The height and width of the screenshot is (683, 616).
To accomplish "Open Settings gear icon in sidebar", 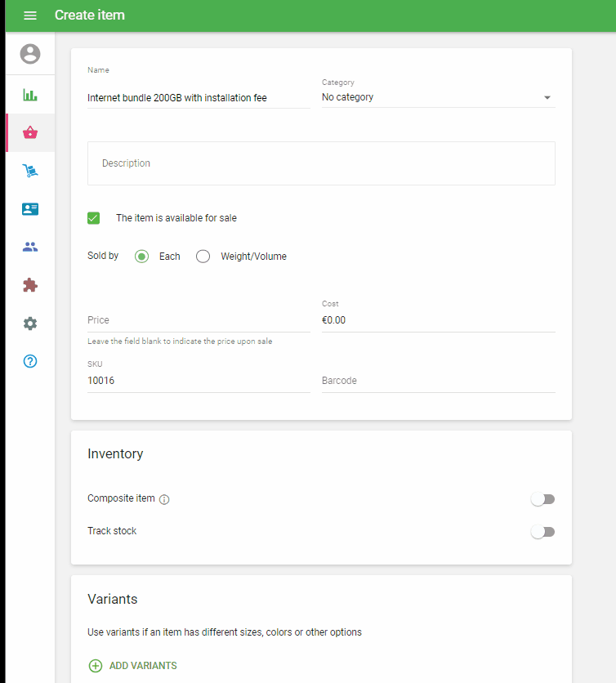I will coord(30,324).
